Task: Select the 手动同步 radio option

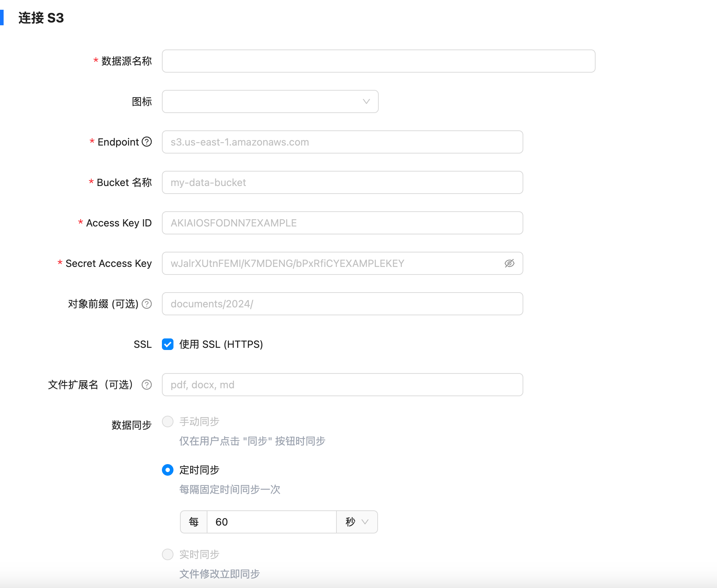Action: pyautogui.click(x=168, y=421)
